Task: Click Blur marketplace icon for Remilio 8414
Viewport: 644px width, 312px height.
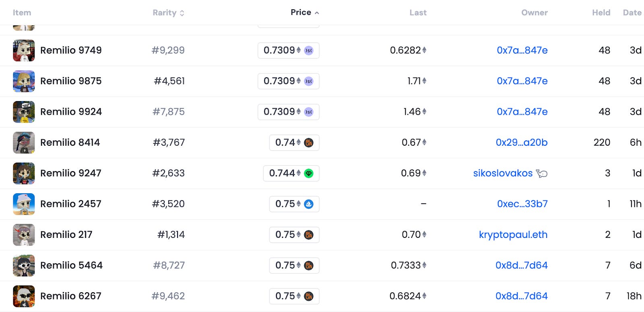Action: tap(309, 143)
